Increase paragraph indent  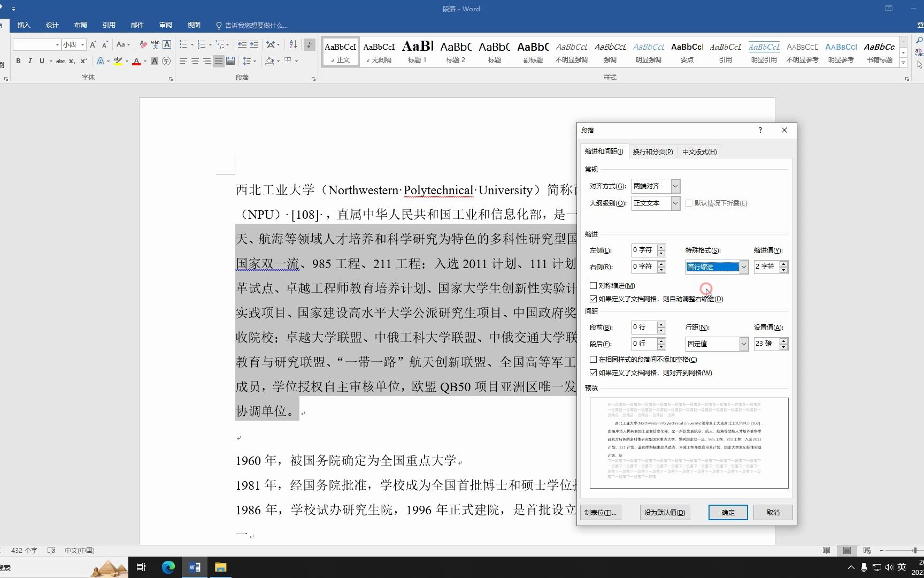[x=254, y=44]
